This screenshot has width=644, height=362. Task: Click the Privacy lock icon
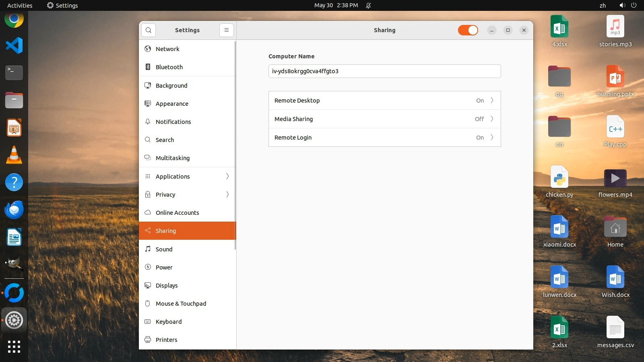click(148, 194)
